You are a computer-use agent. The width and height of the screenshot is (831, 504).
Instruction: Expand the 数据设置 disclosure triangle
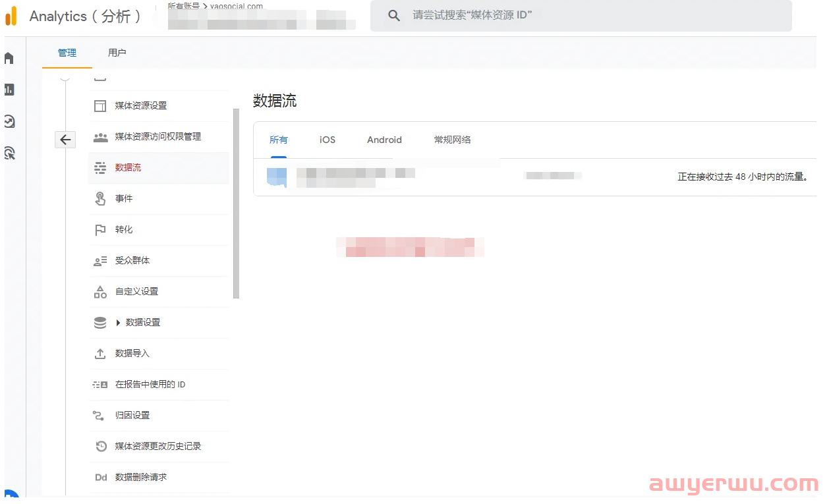[x=119, y=323]
